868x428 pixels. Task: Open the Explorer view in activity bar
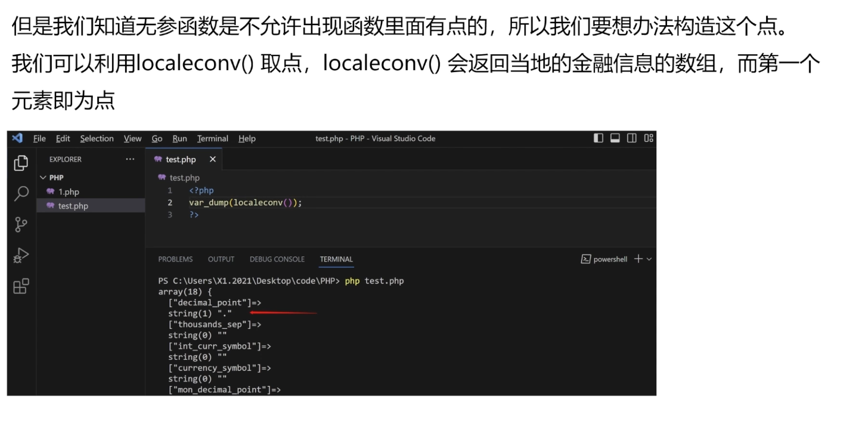pyautogui.click(x=21, y=163)
